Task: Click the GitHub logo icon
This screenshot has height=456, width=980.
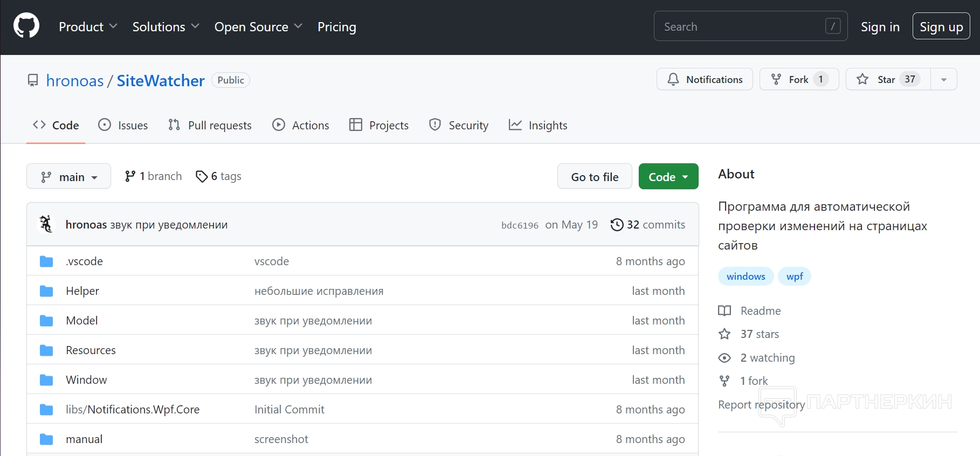Action: coord(26,26)
